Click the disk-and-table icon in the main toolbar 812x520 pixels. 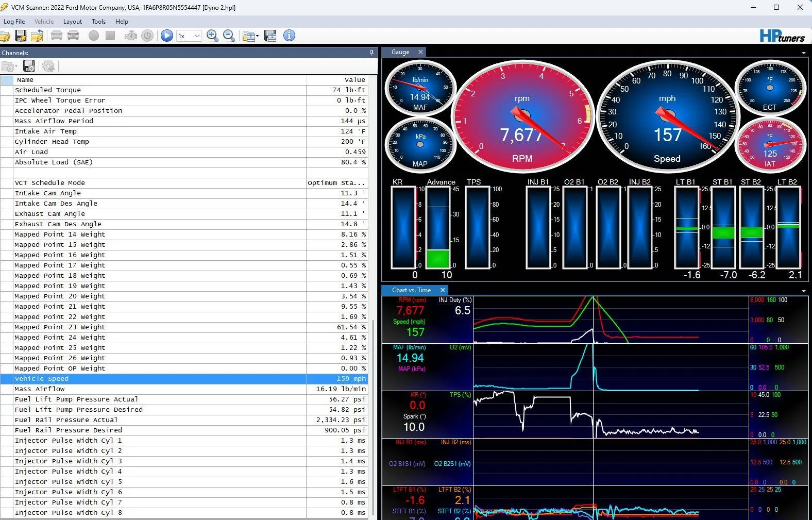pos(270,36)
